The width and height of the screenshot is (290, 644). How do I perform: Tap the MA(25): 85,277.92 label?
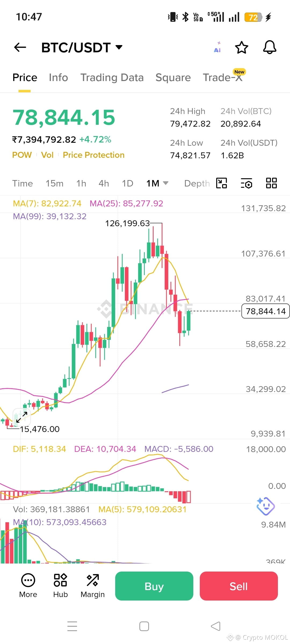(x=126, y=203)
